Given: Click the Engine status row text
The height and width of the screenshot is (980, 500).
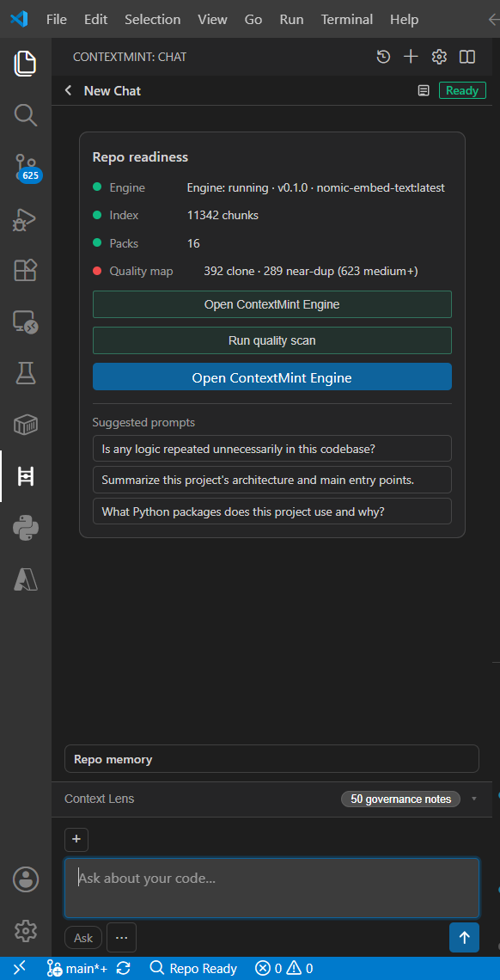Looking at the screenshot, I should click(316, 187).
